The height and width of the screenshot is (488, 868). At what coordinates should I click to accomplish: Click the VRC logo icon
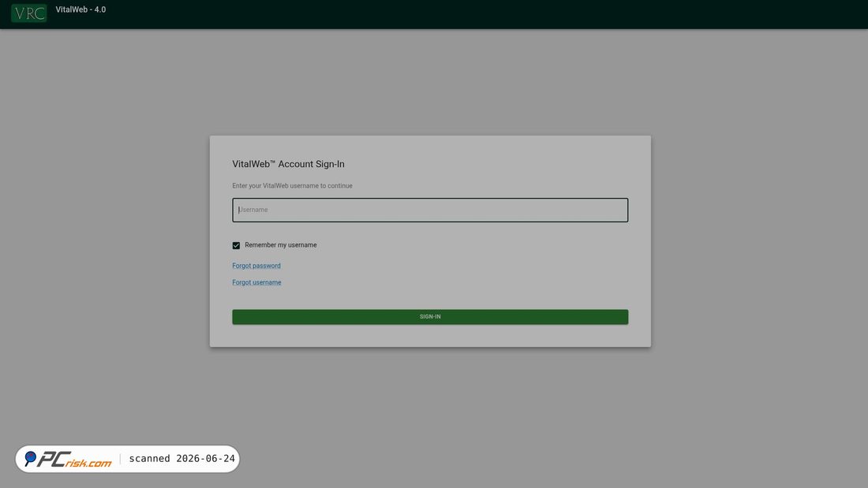(x=28, y=13)
